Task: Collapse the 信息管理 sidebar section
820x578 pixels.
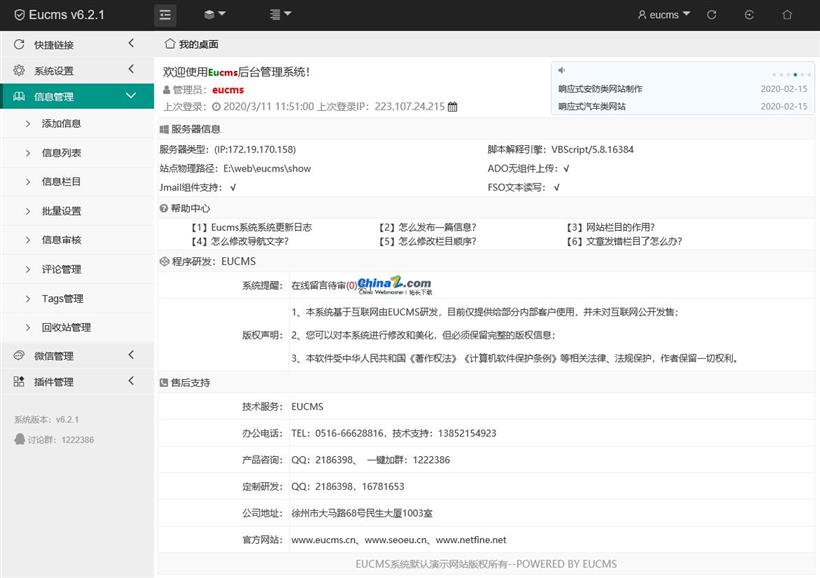Action: point(131,96)
